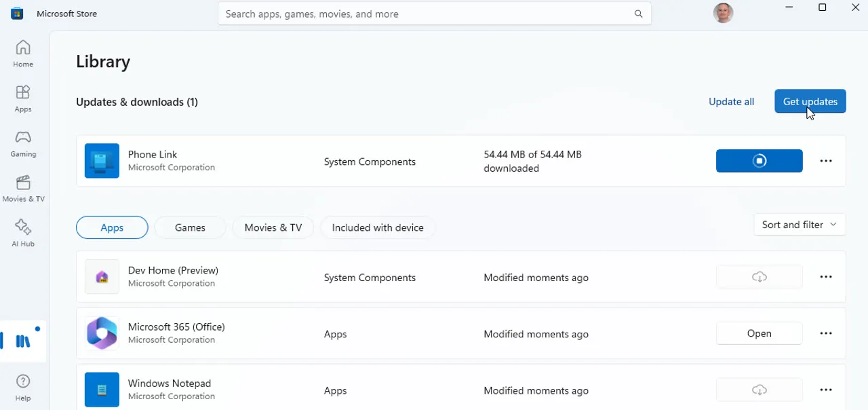Expand the Sort and filter dropdown
This screenshot has height=410, width=868.
tap(800, 225)
